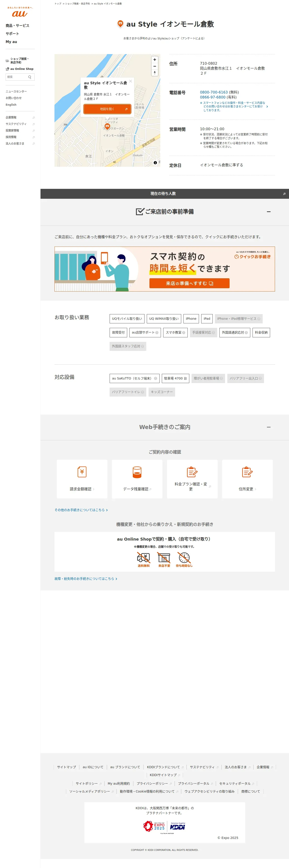
Task: Click the 故障受付 tag
Action: click(x=118, y=333)
